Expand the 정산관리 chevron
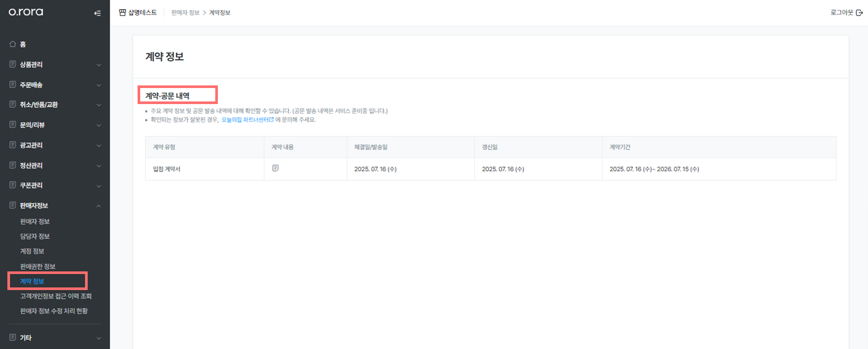This screenshot has width=868, height=349. point(99,166)
